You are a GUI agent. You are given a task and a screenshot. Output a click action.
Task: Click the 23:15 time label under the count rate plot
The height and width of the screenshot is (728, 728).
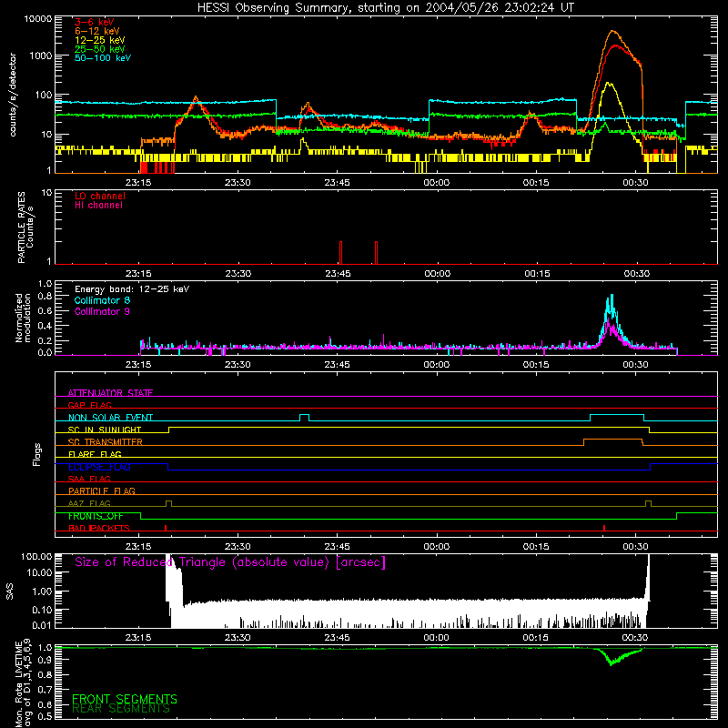pos(138,183)
